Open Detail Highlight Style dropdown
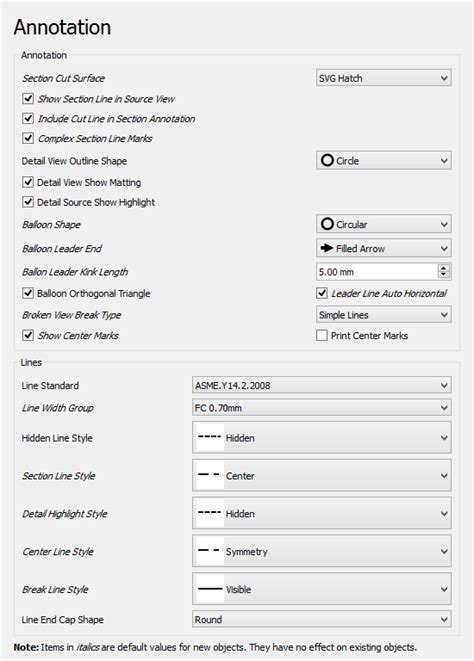The width and height of the screenshot is (474, 661). point(321,513)
